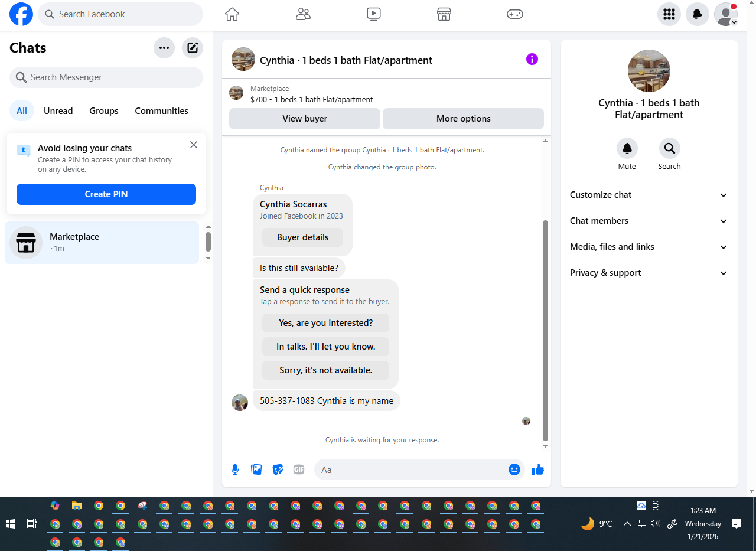Viewport: 756px width, 551px height.
Task: Click the Buyer details button
Action: pyautogui.click(x=303, y=237)
